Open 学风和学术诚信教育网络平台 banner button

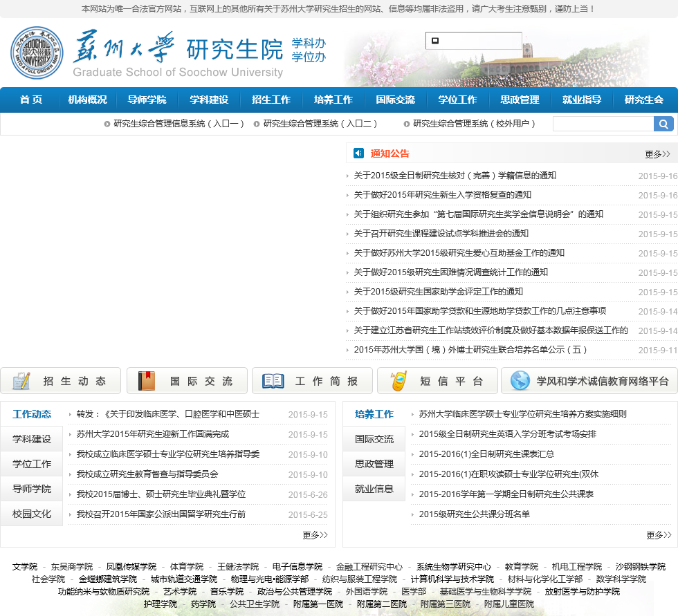point(589,380)
